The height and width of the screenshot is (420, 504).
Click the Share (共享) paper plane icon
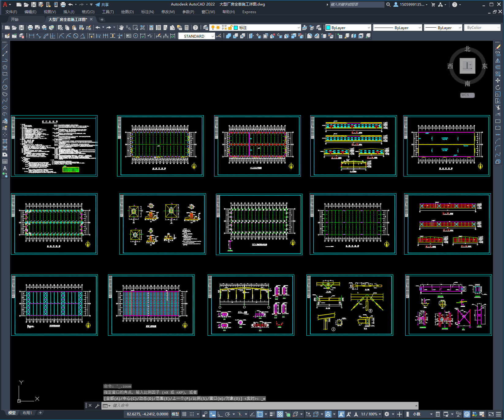point(98,5)
